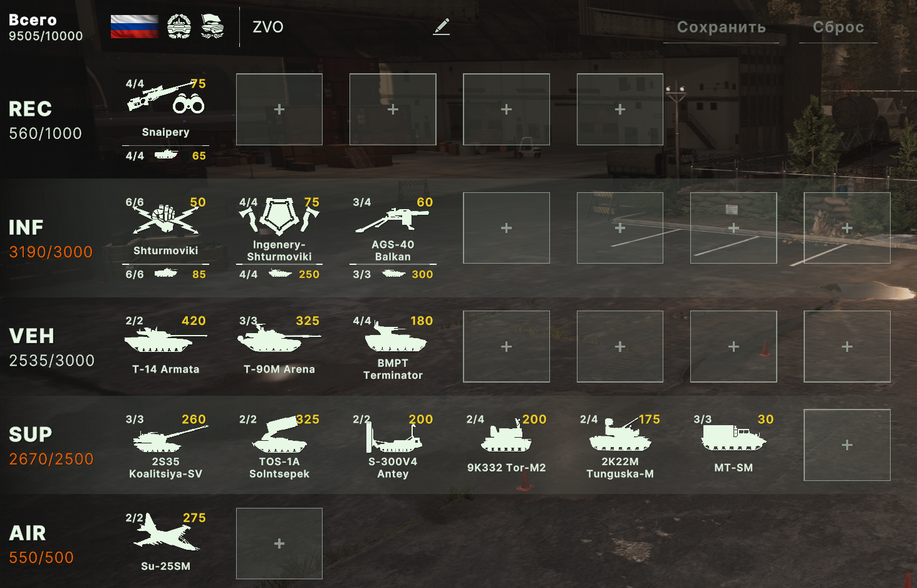
Task: Click the Russian flag nation icon
Action: click(x=134, y=27)
